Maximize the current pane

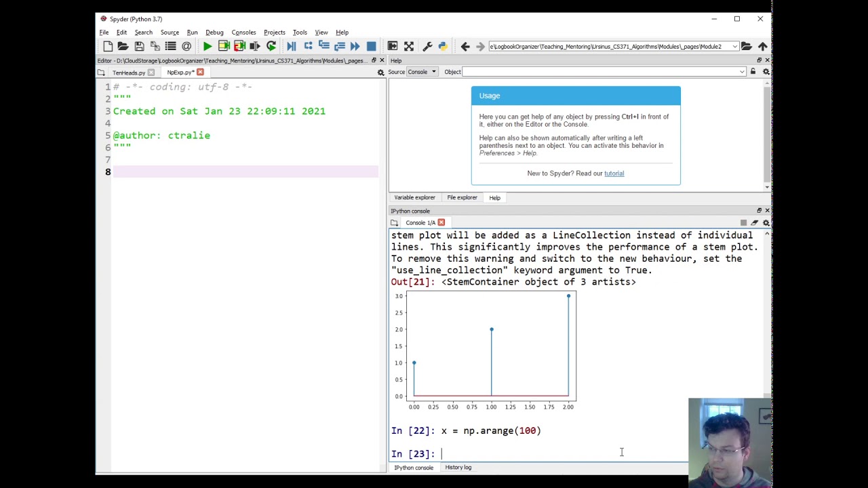coord(393,46)
